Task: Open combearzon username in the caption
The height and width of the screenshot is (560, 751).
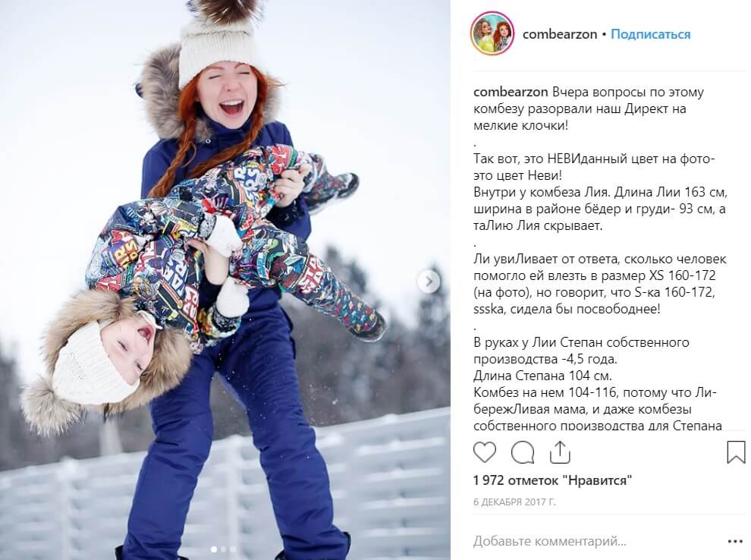Action: (x=511, y=92)
